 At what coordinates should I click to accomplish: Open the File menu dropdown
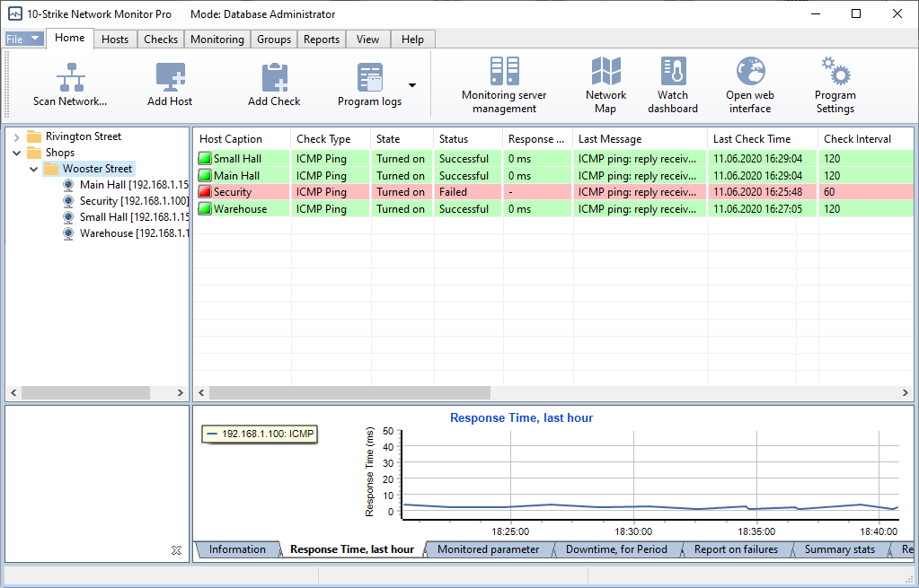24,39
